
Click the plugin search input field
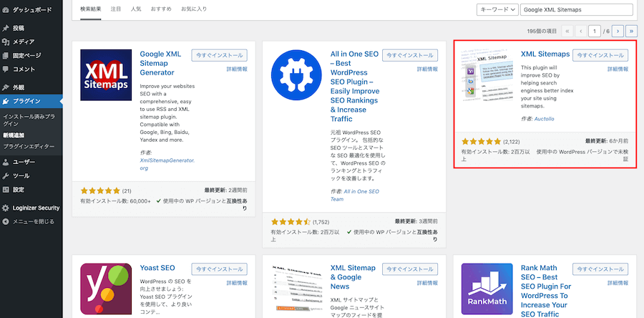click(x=577, y=10)
